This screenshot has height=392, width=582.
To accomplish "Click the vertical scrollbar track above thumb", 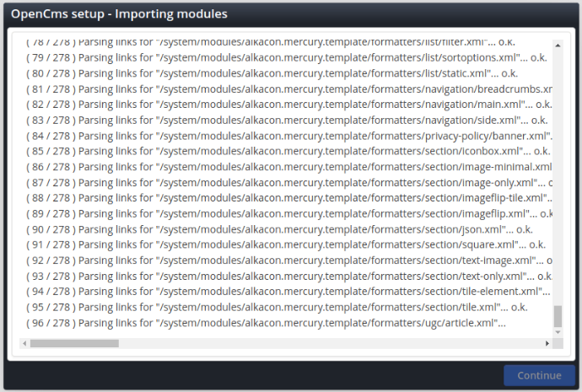I will pyautogui.click(x=558, y=169).
